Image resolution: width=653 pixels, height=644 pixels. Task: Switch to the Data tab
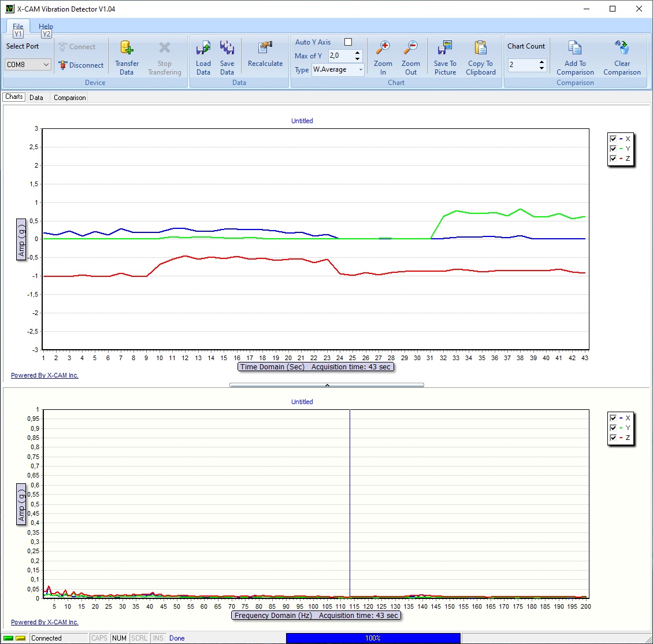pos(36,98)
